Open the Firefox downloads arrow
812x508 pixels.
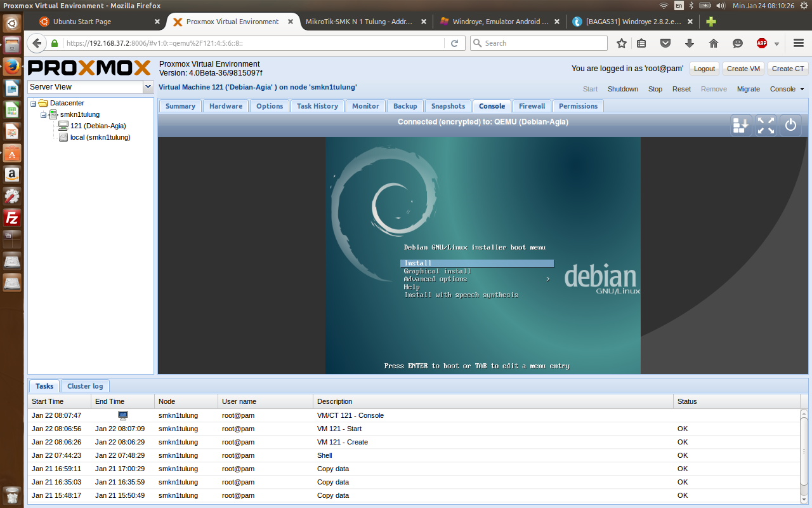point(690,43)
